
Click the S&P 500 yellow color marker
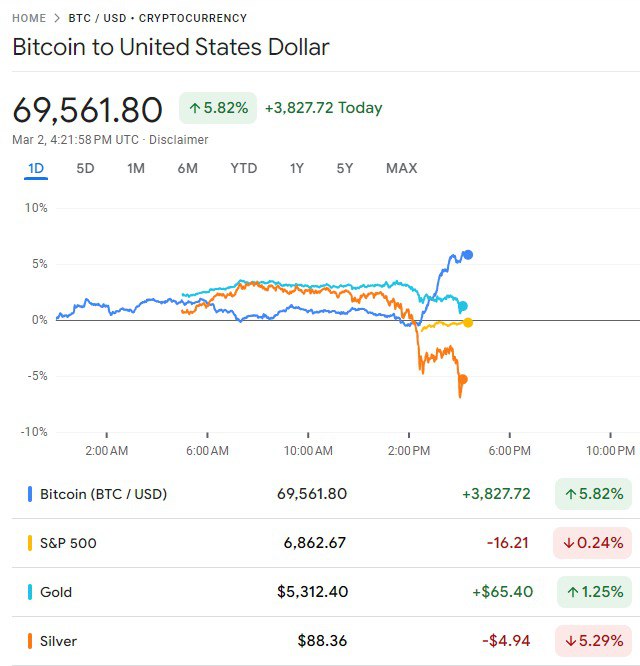click(x=30, y=543)
